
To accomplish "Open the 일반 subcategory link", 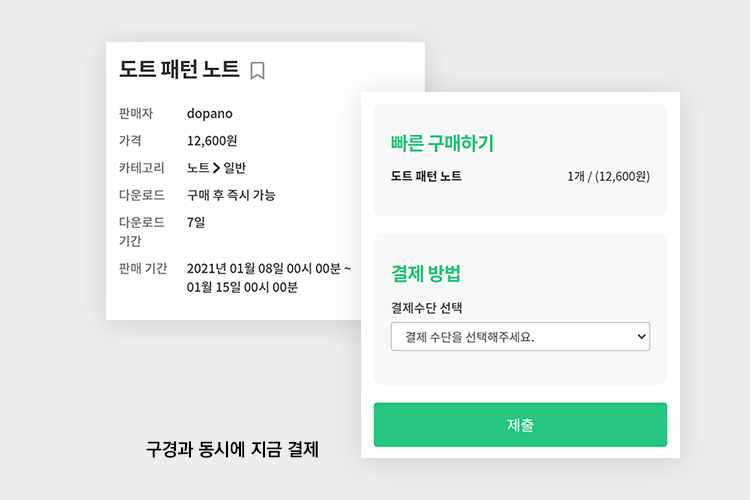I will click(x=234, y=168).
